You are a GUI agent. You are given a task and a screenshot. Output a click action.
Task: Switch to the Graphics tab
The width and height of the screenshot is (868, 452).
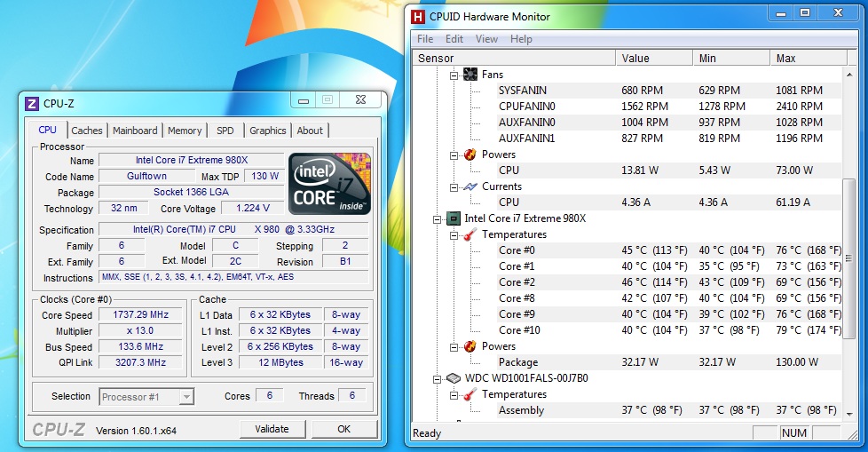click(x=267, y=131)
